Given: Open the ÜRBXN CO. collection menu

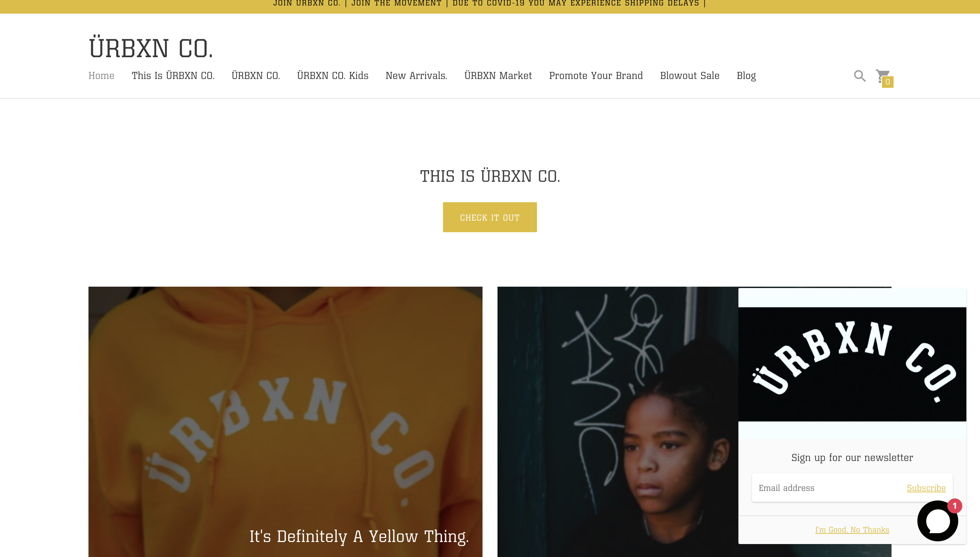Looking at the screenshot, I should [x=256, y=76].
